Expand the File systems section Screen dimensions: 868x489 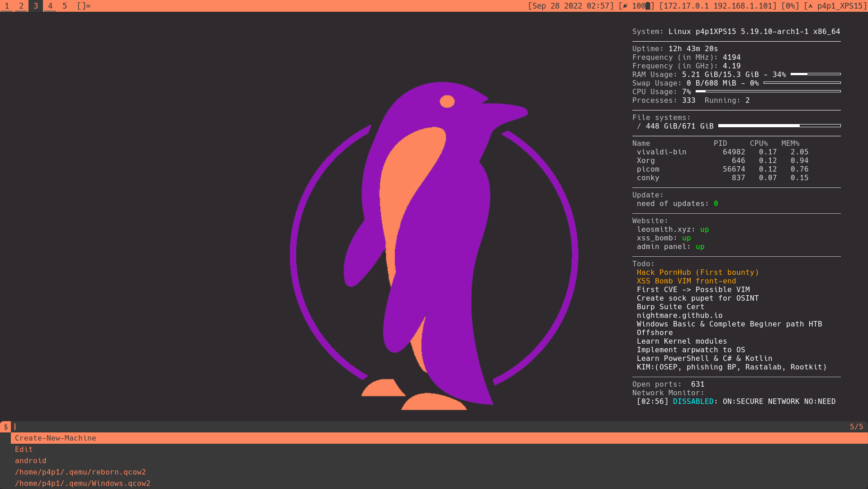661,117
